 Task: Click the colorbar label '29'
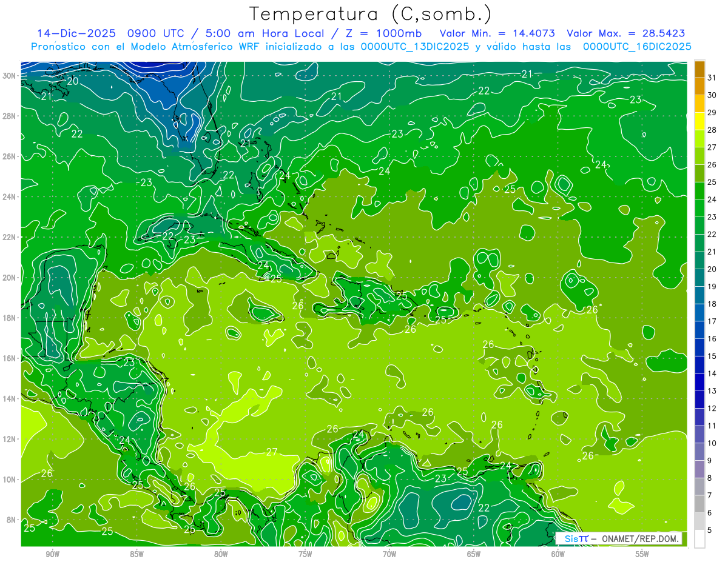[x=712, y=112]
